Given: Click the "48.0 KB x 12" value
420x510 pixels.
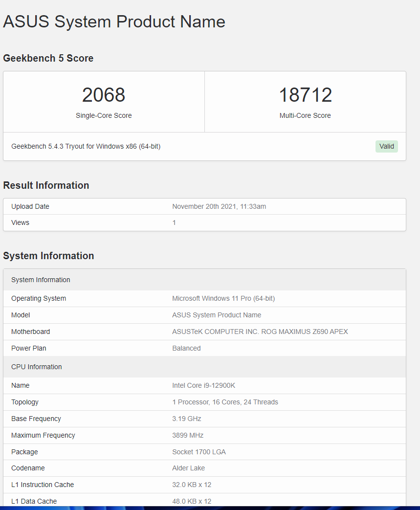Looking at the screenshot, I should (192, 501).
